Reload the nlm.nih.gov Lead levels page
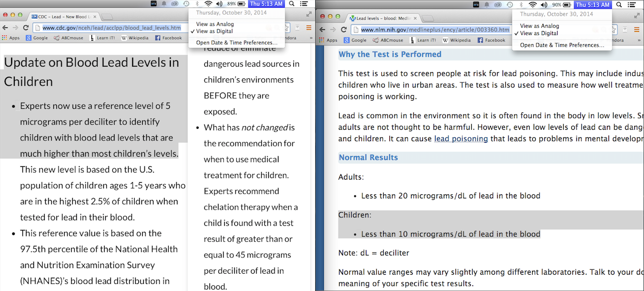The image size is (644, 291). (x=344, y=30)
